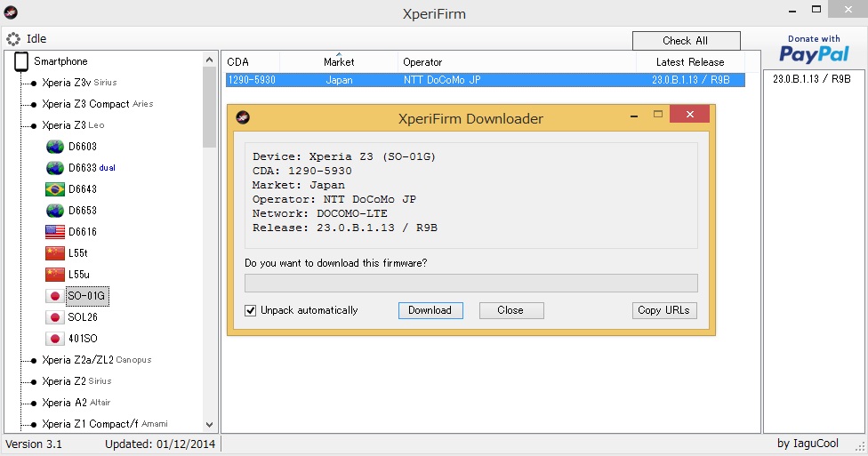Viewport: 868px width, 456px height.
Task: Select the D6616 device entry
Action: pyautogui.click(x=83, y=232)
